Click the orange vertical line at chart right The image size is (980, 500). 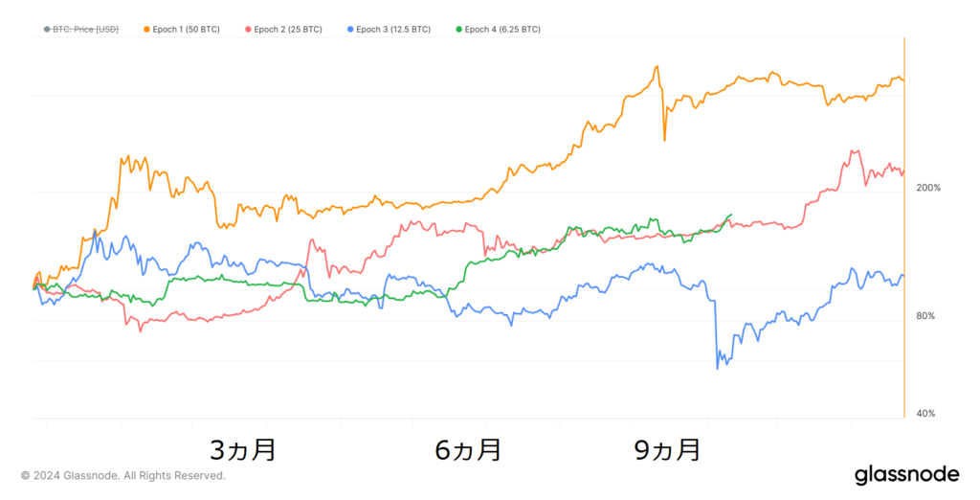904,228
